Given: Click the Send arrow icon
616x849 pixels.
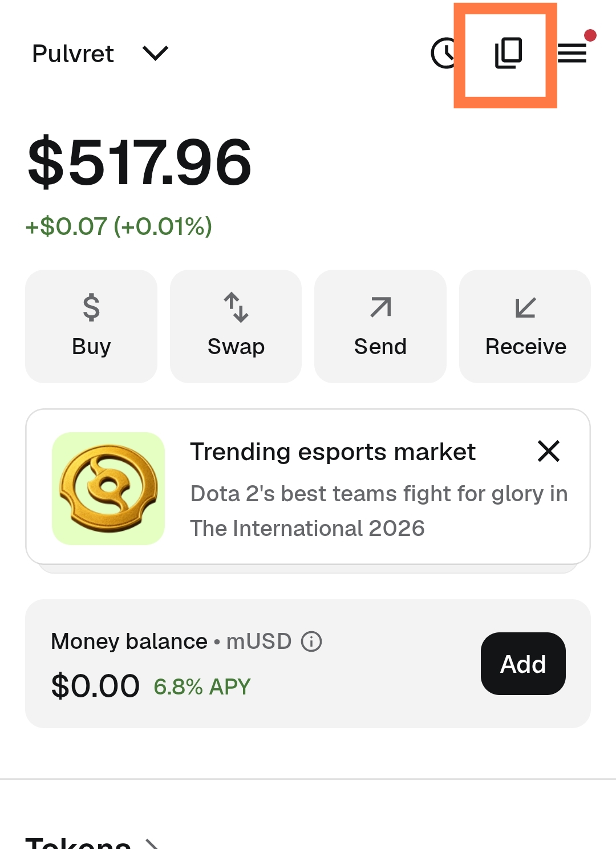Looking at the screenshot, I should [380, 307].
